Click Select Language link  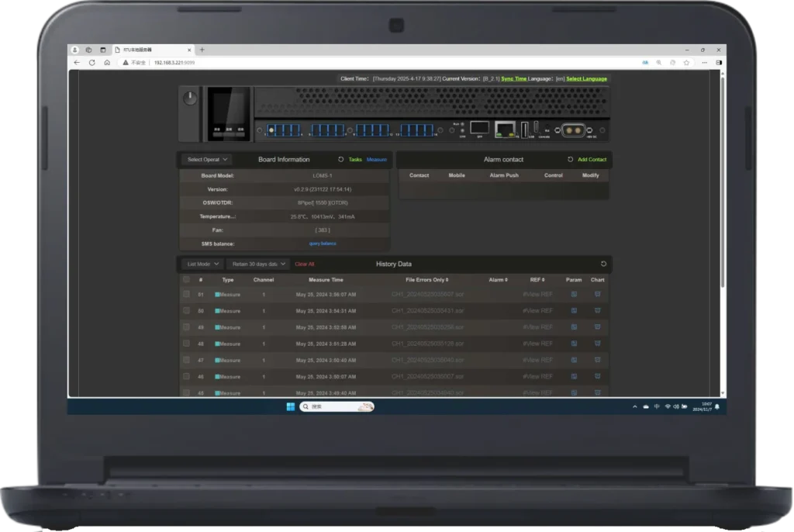tap(586, 79)
